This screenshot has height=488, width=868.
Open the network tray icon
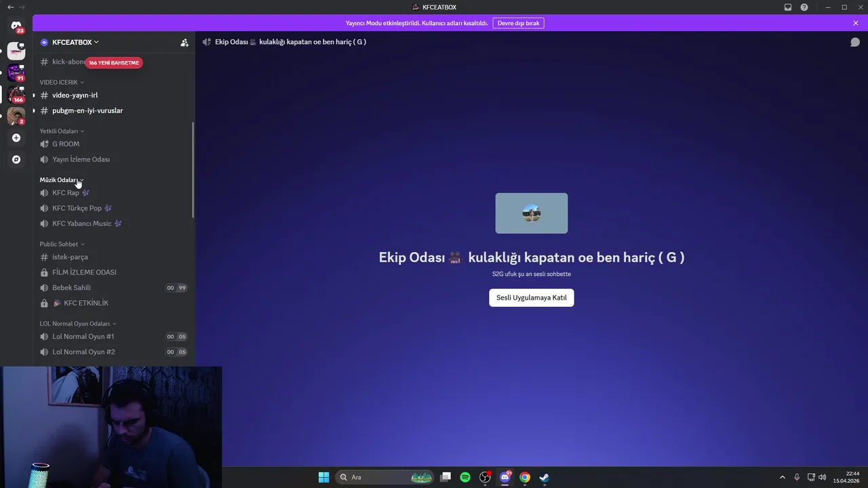coord(811,477)
